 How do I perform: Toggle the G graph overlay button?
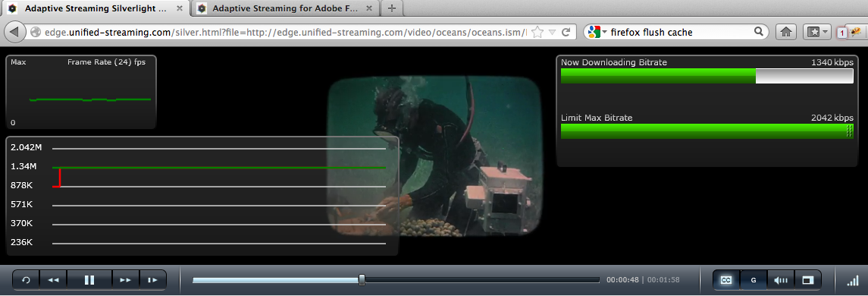pos(754,281)
